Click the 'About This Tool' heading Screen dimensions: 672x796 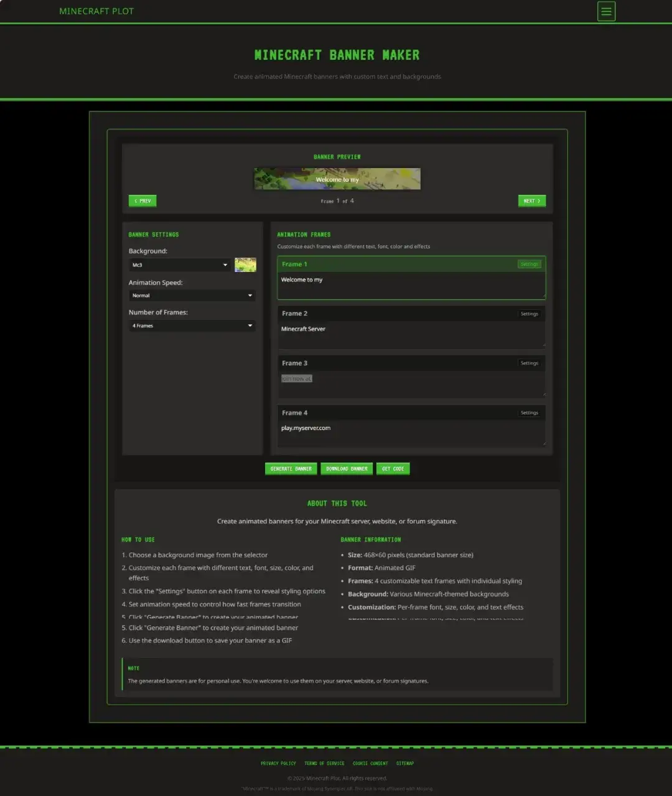click(x=337, y=503)
